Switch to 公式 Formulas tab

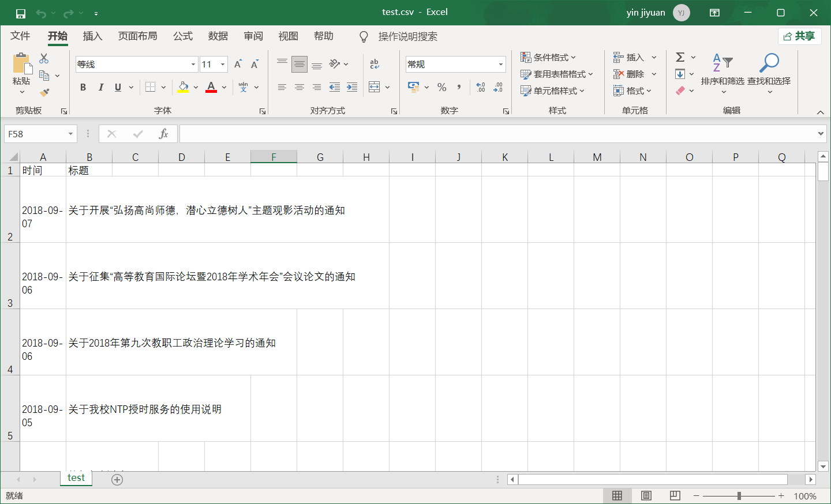[183, 36]
